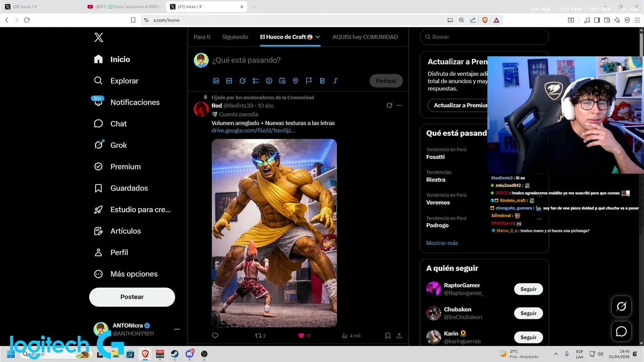The height and width of the screenshot is (362, 644).
Task: Switch to the YouTube browser tab
Action: pos(124,7)
